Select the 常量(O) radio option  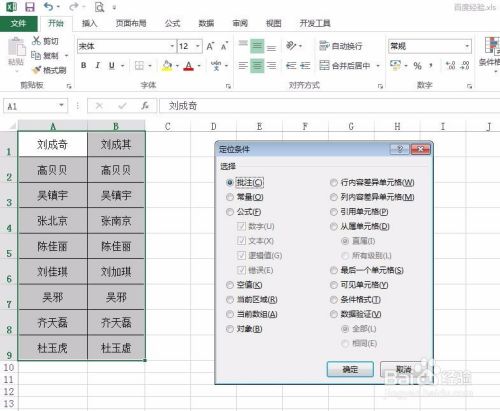(229, 197)
